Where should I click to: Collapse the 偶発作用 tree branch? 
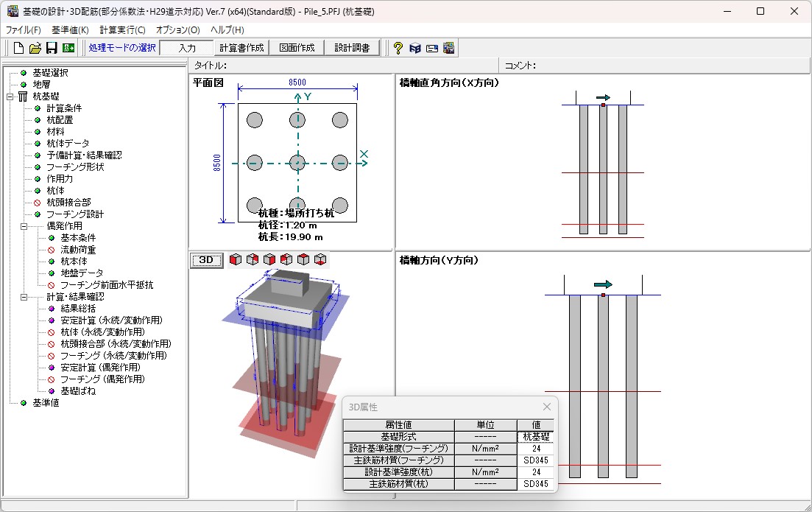pos(24,226)
